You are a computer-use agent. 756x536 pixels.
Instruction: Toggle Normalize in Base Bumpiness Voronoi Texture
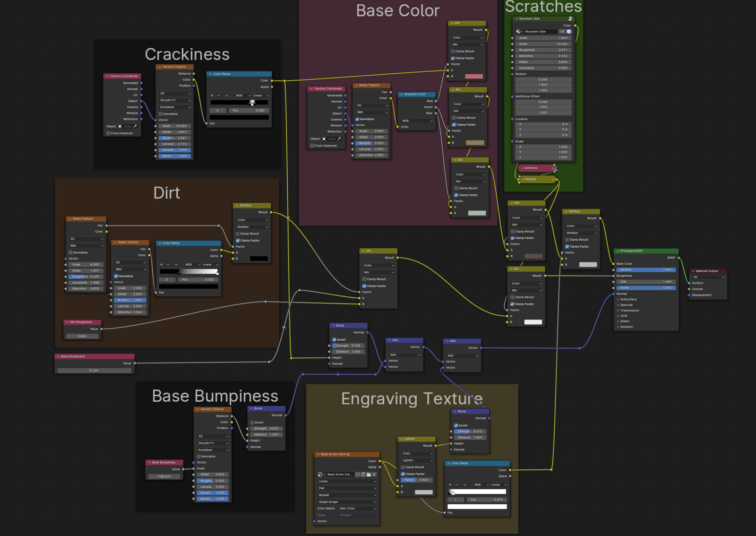198,457
